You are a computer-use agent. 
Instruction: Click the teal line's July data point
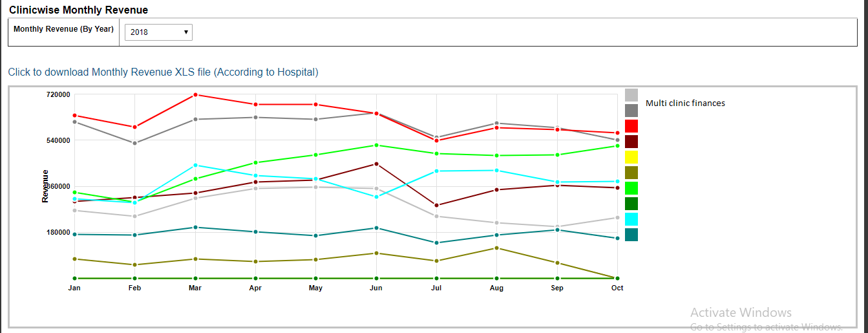(436, 243)
